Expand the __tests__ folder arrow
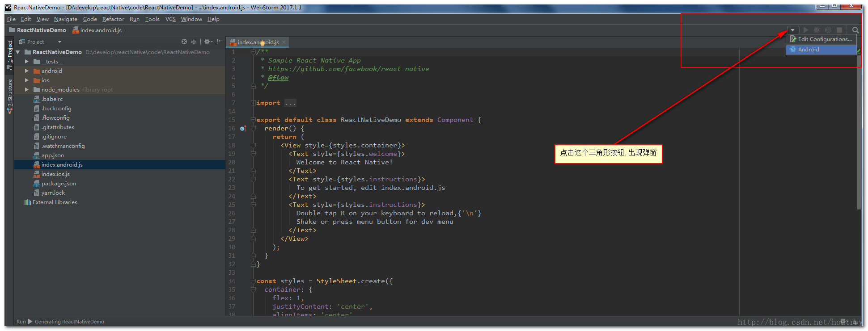 [26, 62]
